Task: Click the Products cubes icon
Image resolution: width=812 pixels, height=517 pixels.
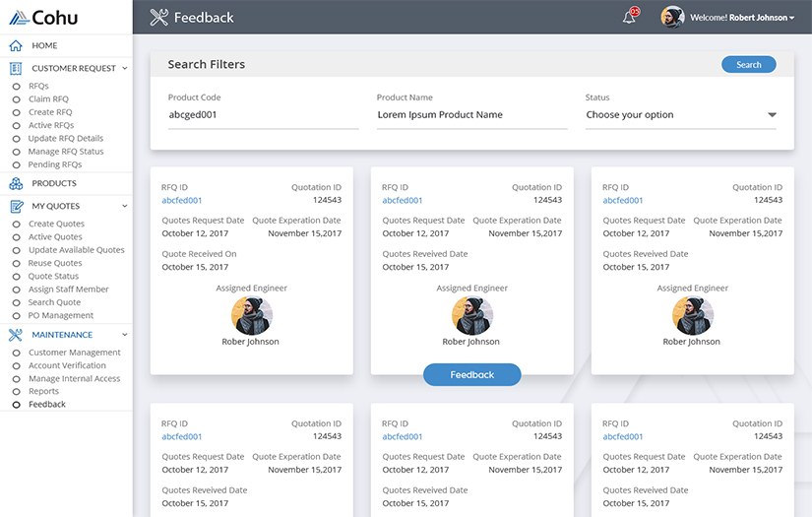Action: [x=16, y=184]
